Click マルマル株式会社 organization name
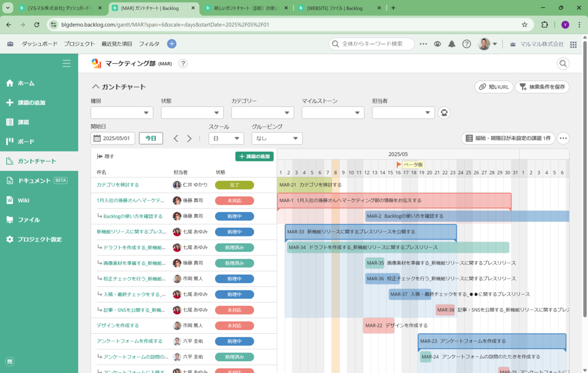The height and width of the screenshot is (373, 588). point(542,44)
